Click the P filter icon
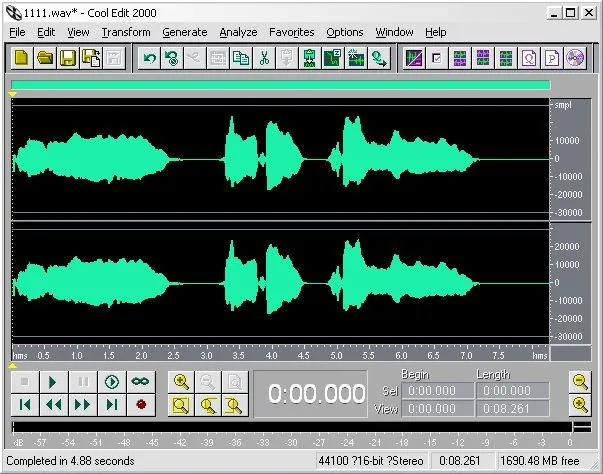This screenshot has height=474, width=603. pyautogui.click(x=552, y=58)
